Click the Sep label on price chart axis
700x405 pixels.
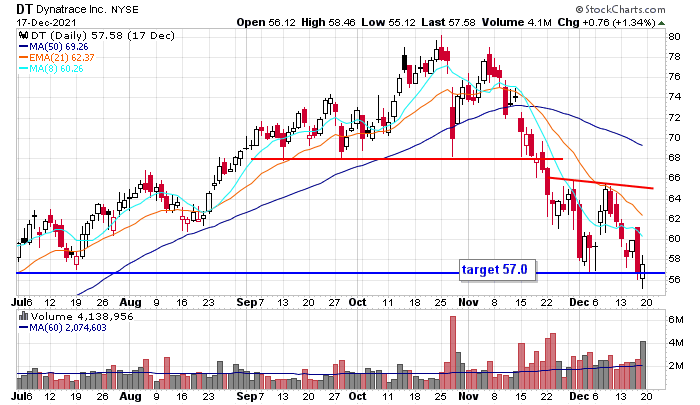[x=246, y=302]
